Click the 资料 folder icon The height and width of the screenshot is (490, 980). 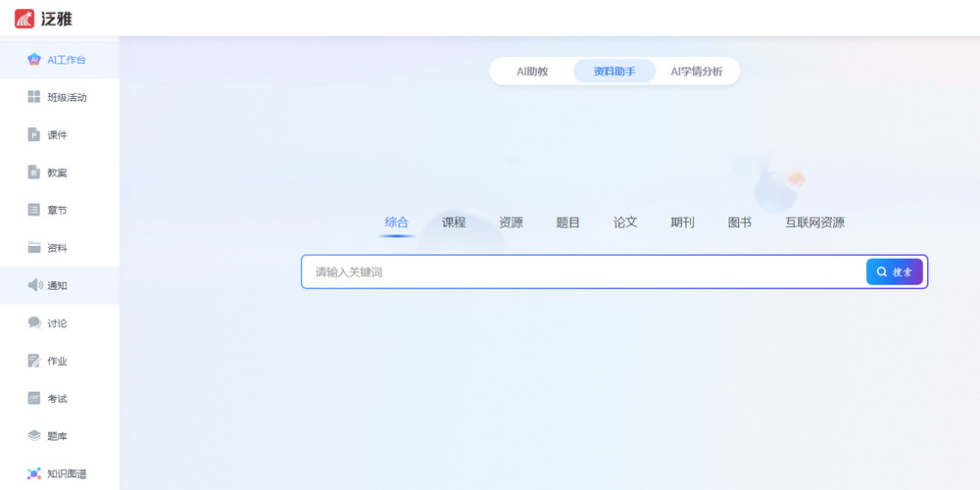(33, 248)
